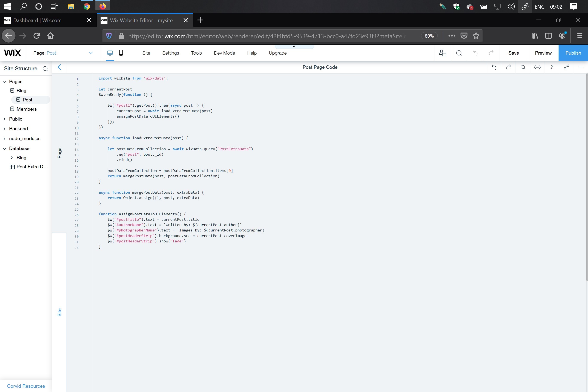
Task: Switch to mobile view icon
Action: 121,53
